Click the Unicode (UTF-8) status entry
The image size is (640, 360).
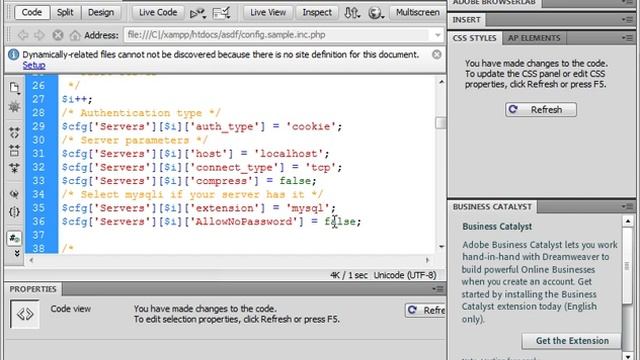(405, 275)
